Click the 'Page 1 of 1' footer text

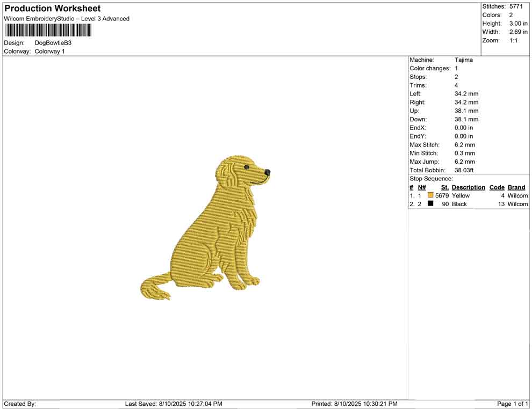[513, 404]
